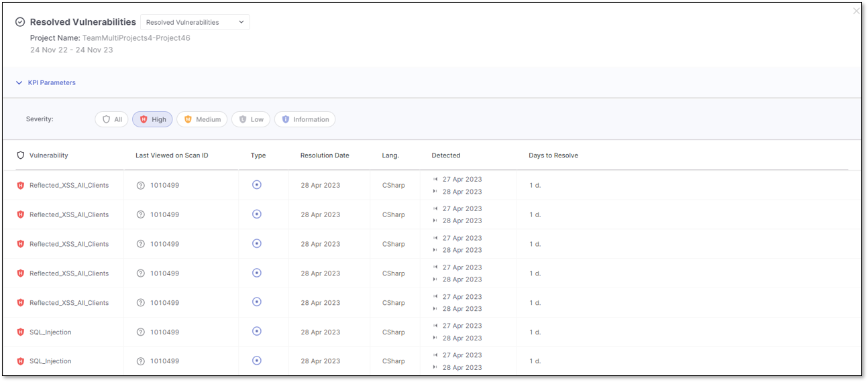Sort by Days to Resolve column
Viewport: 868px width, 382px height.
pyautogui.click(x=553, y=155)
